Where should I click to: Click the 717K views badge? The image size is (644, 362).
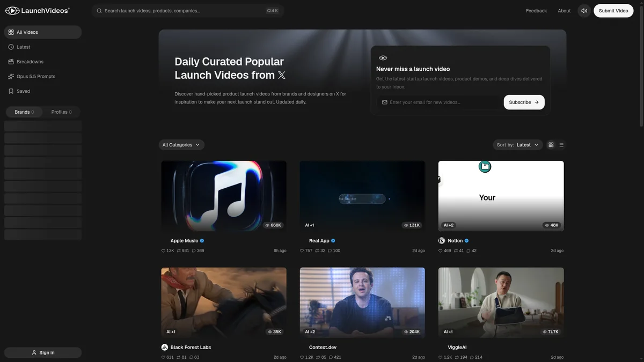coord(551,332)
